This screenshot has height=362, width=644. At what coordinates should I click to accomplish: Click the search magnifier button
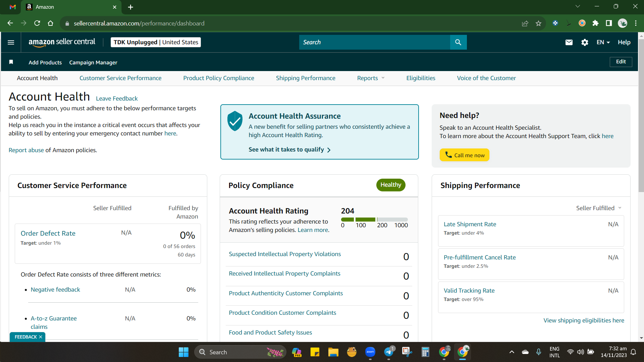tap(458, 42)
